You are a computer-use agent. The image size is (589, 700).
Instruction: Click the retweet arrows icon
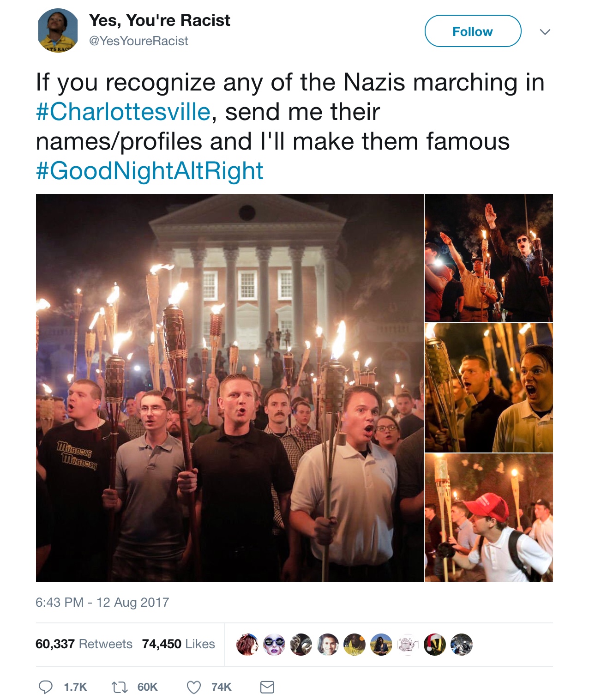(x=120, y=687)
